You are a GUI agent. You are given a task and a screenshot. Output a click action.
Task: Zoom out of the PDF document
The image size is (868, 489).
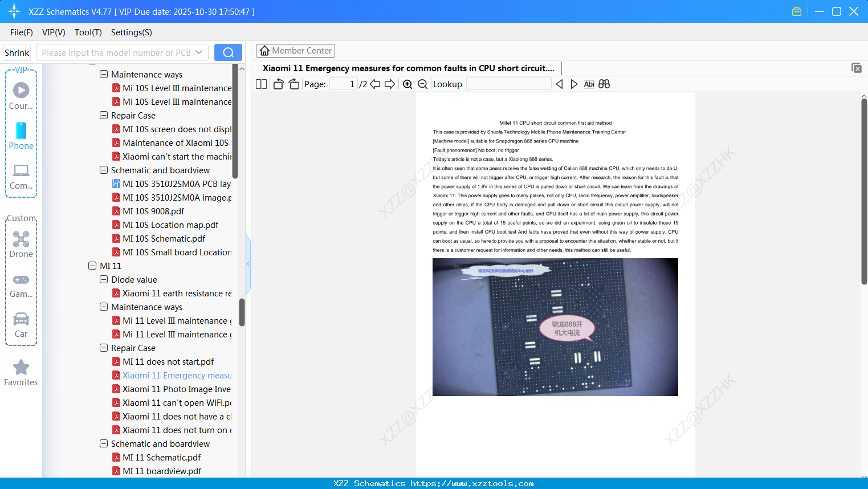click(422, 84)
